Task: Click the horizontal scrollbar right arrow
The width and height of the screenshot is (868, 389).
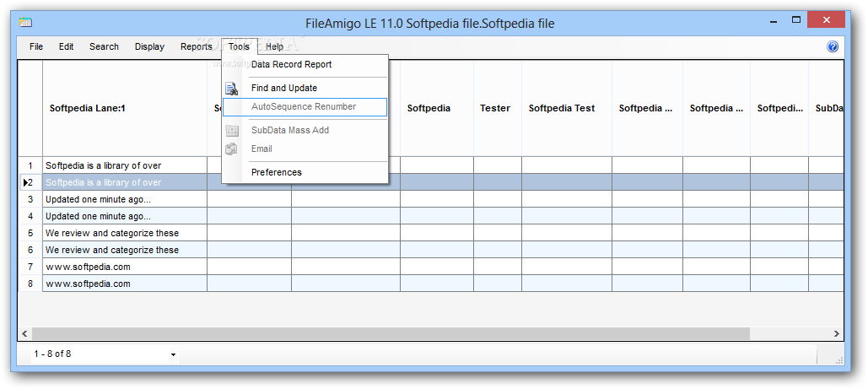Action: pos(837,333)
